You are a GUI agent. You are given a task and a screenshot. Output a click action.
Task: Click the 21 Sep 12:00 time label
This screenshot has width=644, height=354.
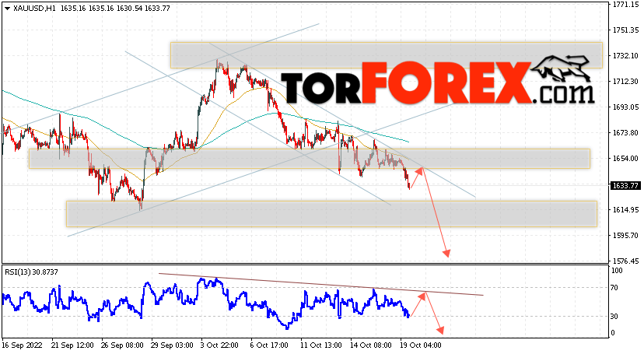point(72,345)
